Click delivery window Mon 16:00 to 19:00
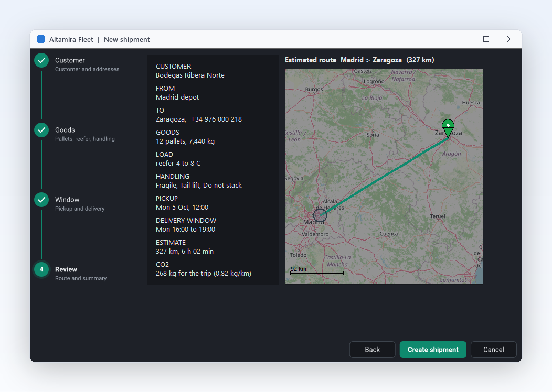The width and height of the screenshot is (552, 392). click(185, 229)
